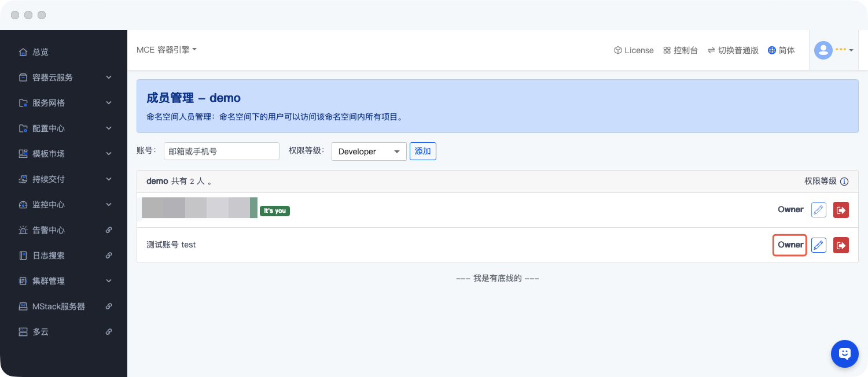The width and height of the screenshot is (868, 377).
Task: Click the 权限等级 info icon
Action: pyautogui.click(x=844, y=182)
